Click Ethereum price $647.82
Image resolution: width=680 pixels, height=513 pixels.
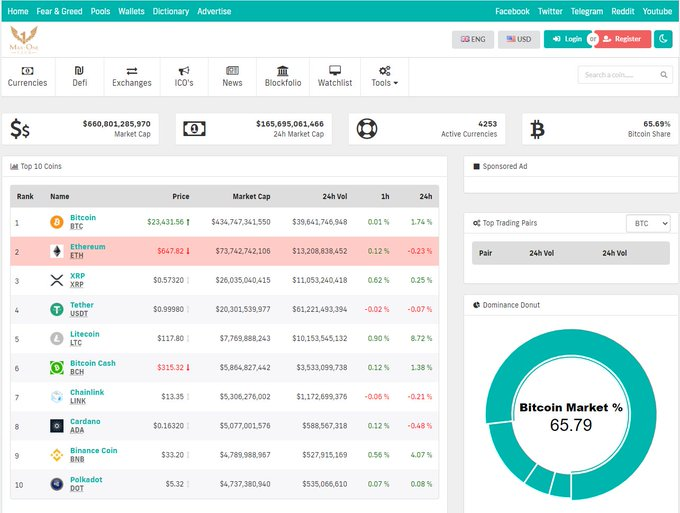pyautogui.click(x=170, y=251)
